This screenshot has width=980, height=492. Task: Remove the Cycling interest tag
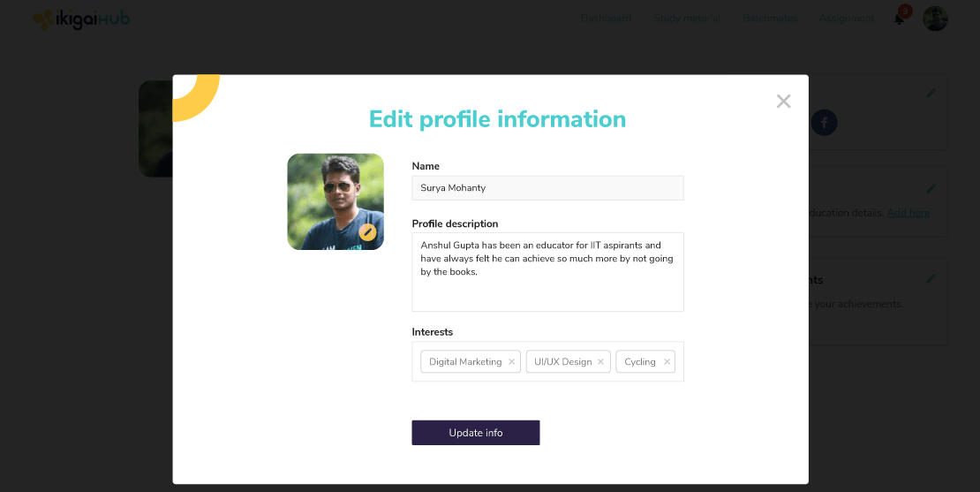(x=667, y=362)
